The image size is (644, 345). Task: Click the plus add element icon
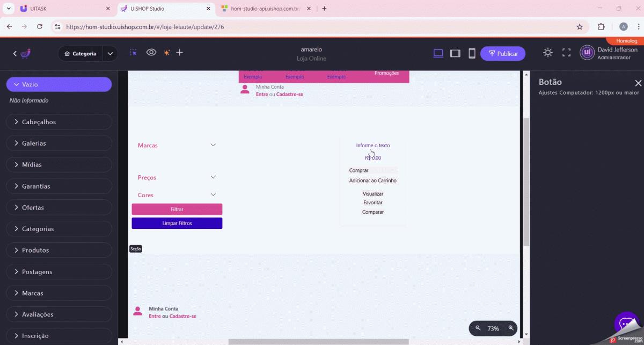click(x=180, y=53)
